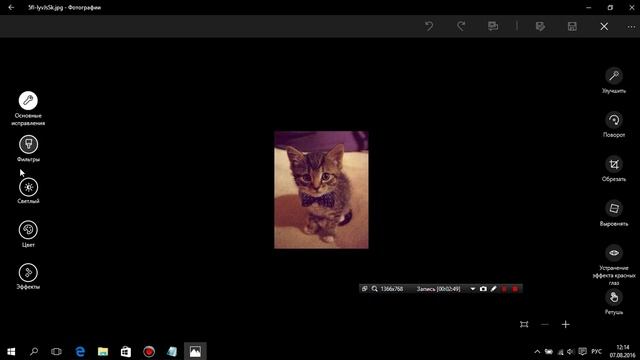Open Task View on the taskbar
Screen dimensions: 640x360
(x=56, y=351)
